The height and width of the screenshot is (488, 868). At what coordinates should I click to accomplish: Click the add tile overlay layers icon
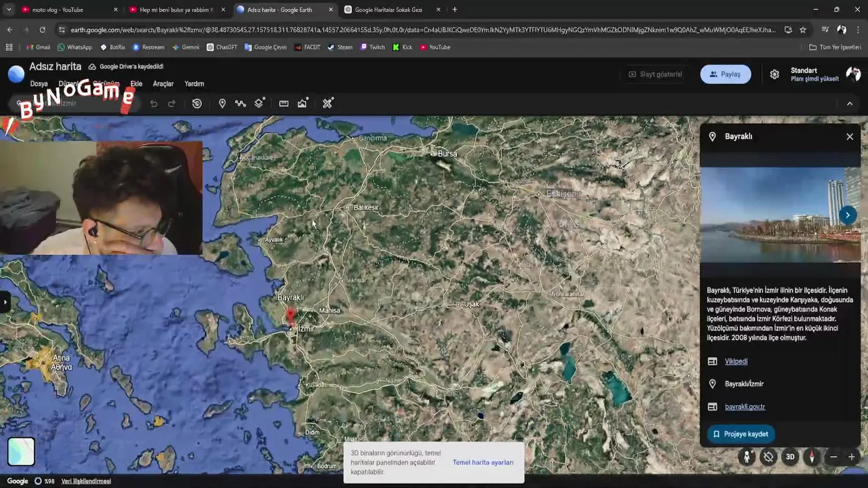click(259, 103)
